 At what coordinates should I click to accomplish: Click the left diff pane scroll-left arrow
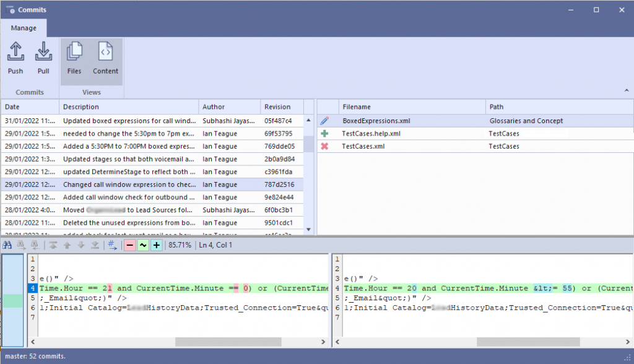click(x=33, y=342)
